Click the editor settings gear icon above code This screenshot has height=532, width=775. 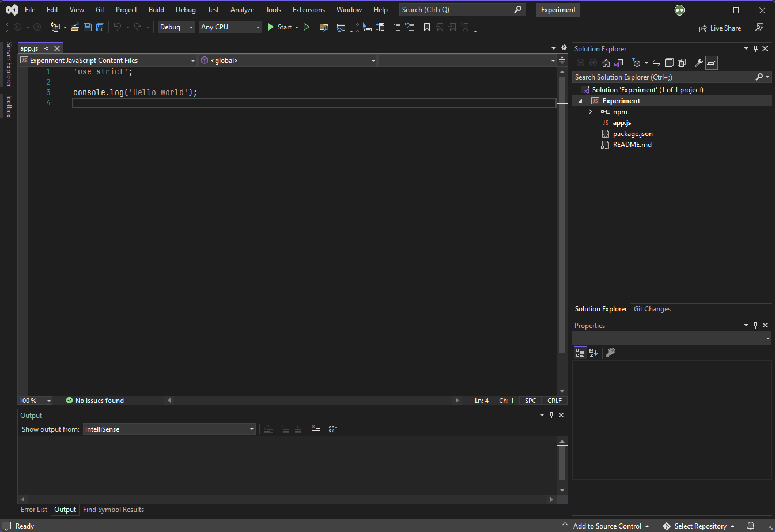tap(564, 48)
